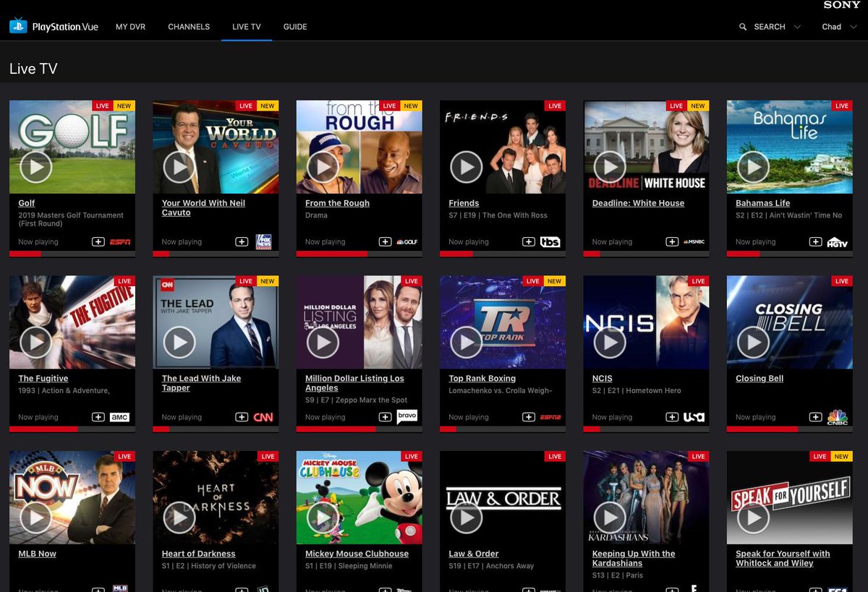Play Million Dollar Listing Los Angeles

323,342
